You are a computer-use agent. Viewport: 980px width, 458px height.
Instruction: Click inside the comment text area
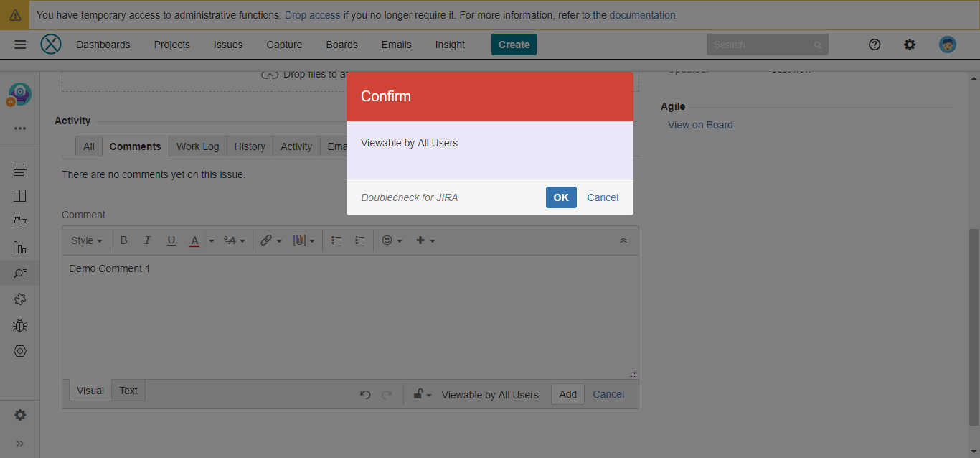350,317
